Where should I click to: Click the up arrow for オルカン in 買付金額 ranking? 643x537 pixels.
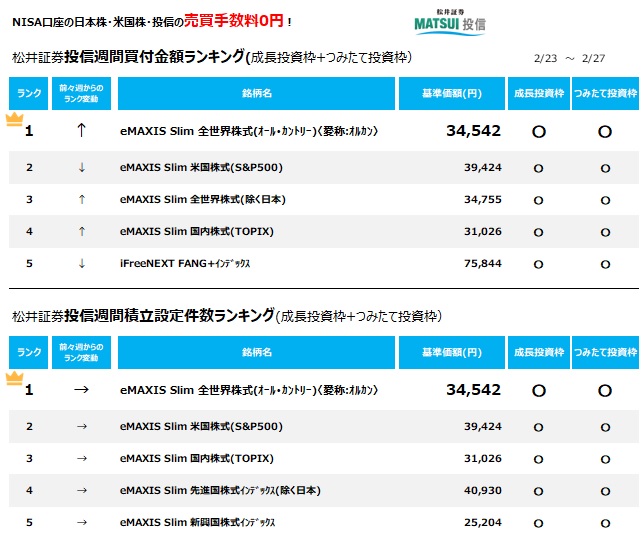[81, 130]
